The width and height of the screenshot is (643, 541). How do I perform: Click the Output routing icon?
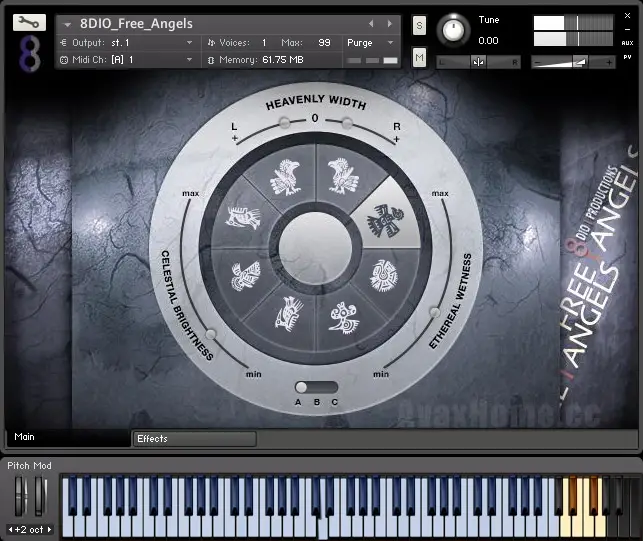(64, 42)
